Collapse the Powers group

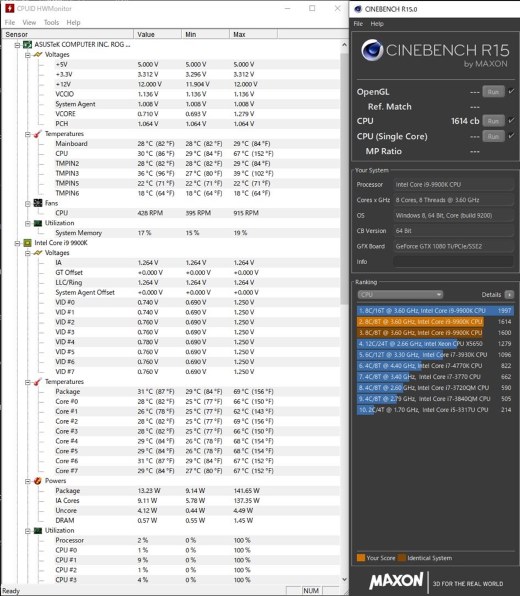[x=28, y=481]
